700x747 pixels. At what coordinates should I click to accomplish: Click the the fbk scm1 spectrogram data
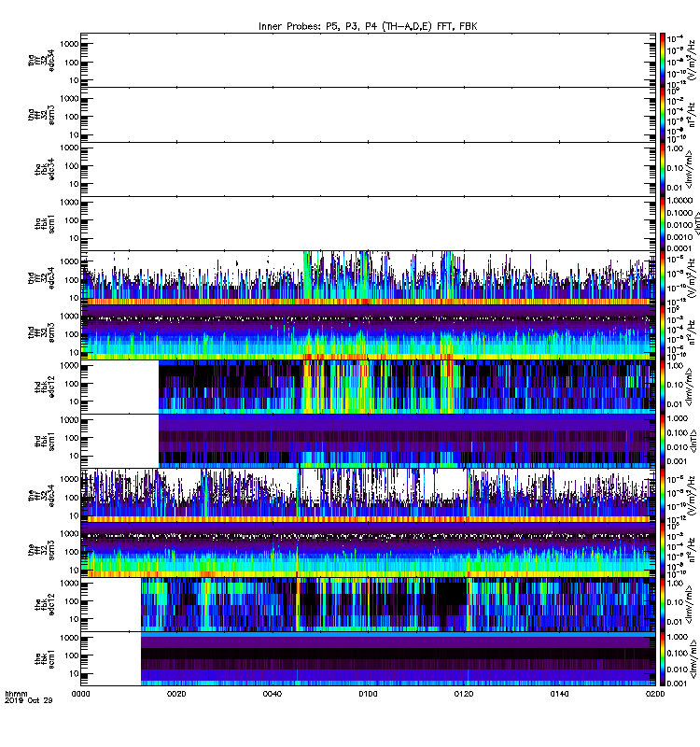click(x=399, y=659)
